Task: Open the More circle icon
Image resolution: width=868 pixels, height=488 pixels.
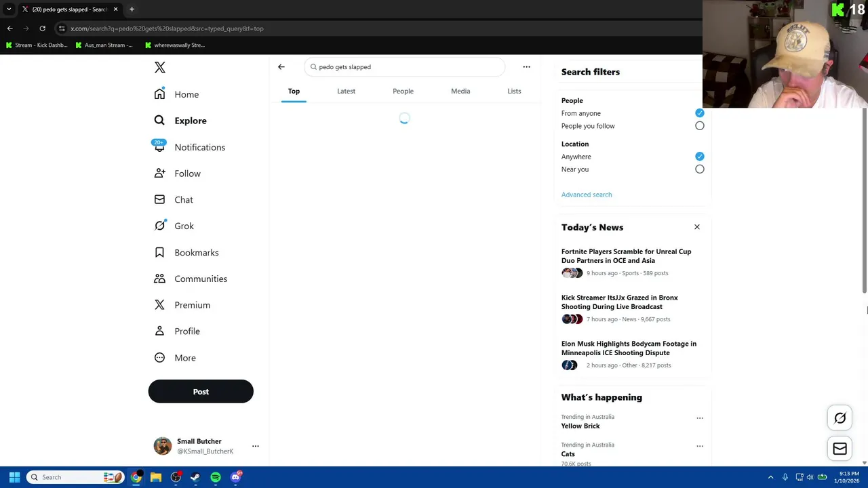Action: [x=159, y=358]
